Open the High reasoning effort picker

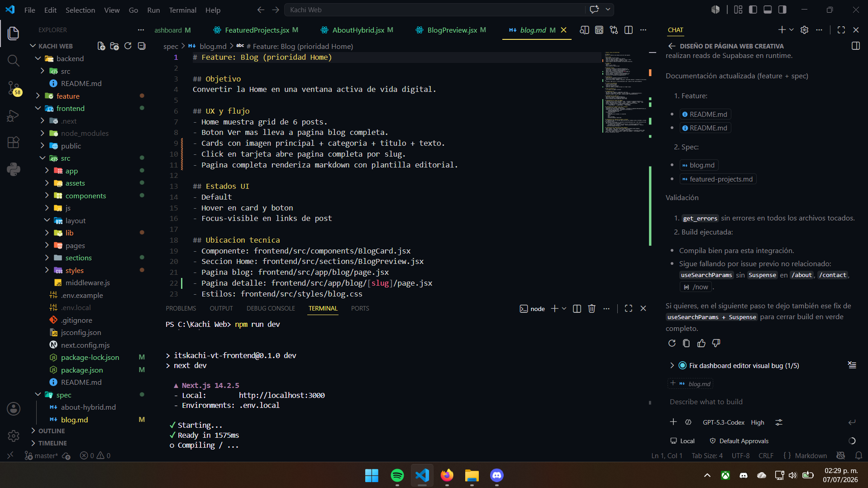tap(758, 422)
